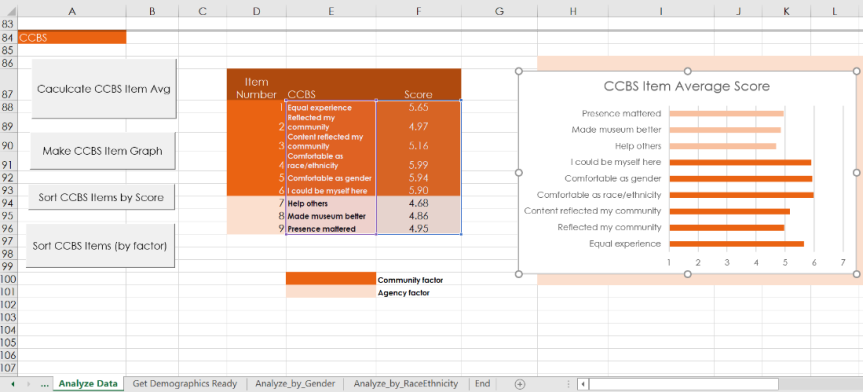Image resolution: width=863 pixels, height=392 pixels.
Task: Select row 107 header
Action: point(8,368)
